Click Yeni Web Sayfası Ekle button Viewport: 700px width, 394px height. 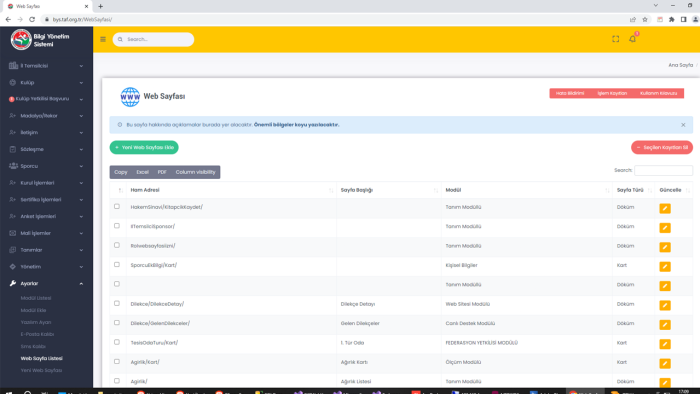coord(144,148)
